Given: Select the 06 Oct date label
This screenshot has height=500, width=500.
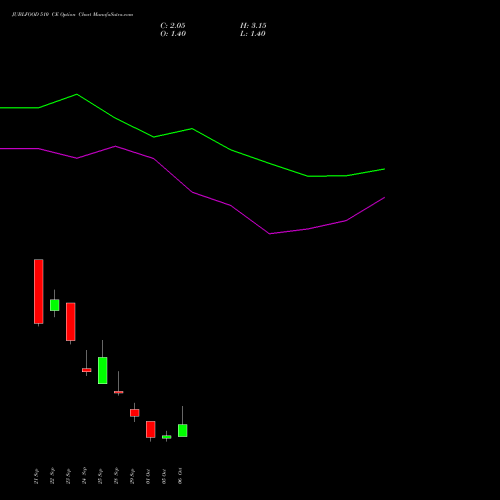Looking at the screenshot, I should click(x=180, y=476).
